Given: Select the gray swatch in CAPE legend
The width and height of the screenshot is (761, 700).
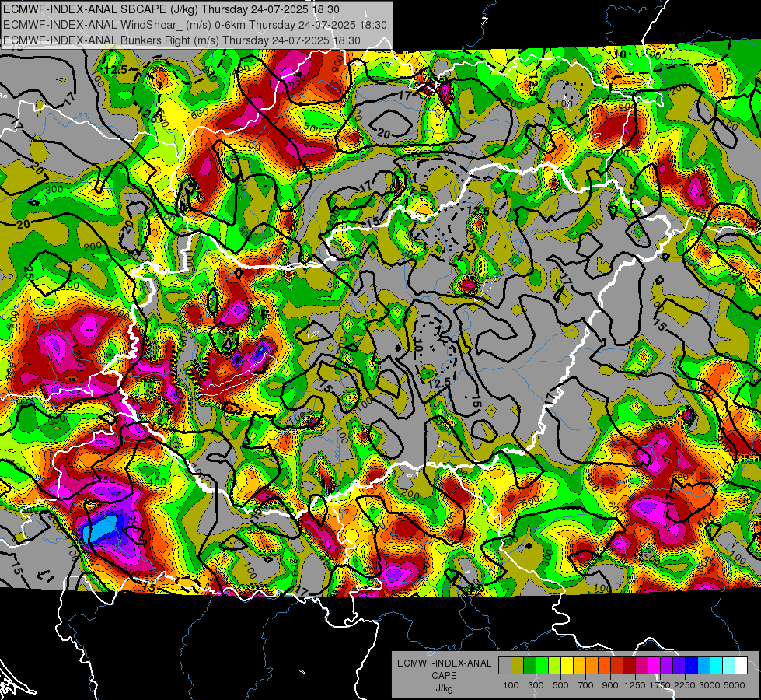Looking at the screenshot, I should click(x=504, y=666).
